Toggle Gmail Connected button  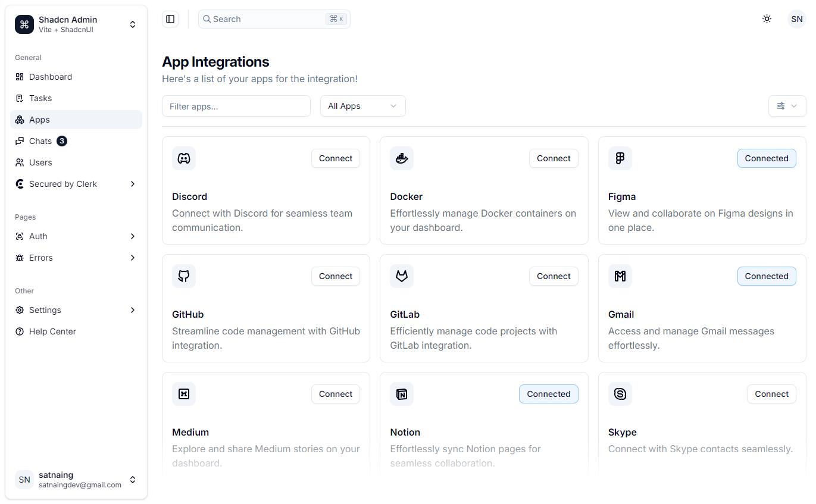767,276
